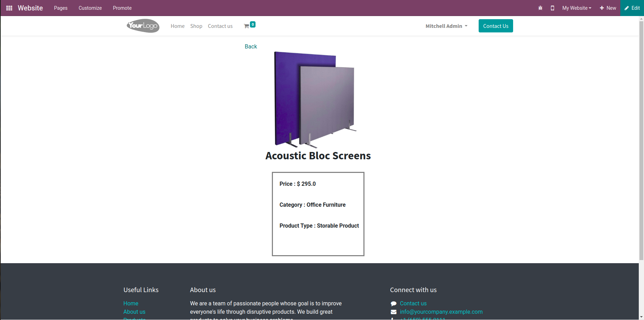Viewport: 644px width, 320px height.
Task: Click the pencil Edit button
Action: [632, 8]
